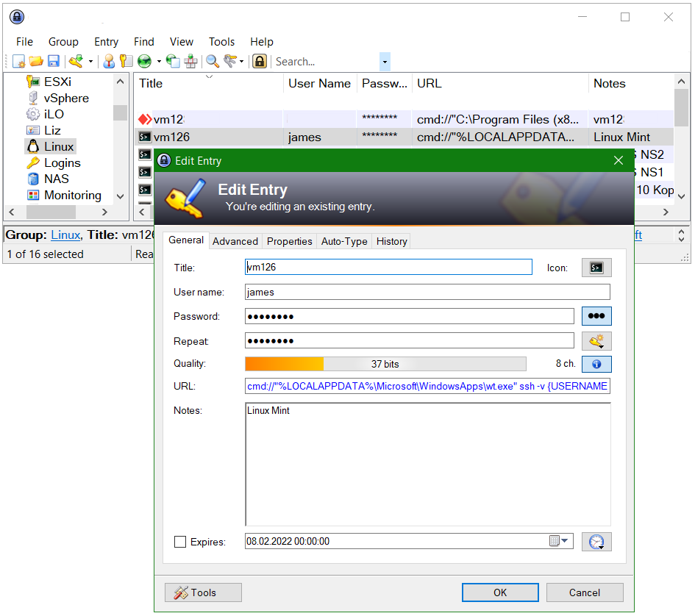The image size is (695, 616).
Task: Open the Tools menu
Action: click(x=221, y=42)
